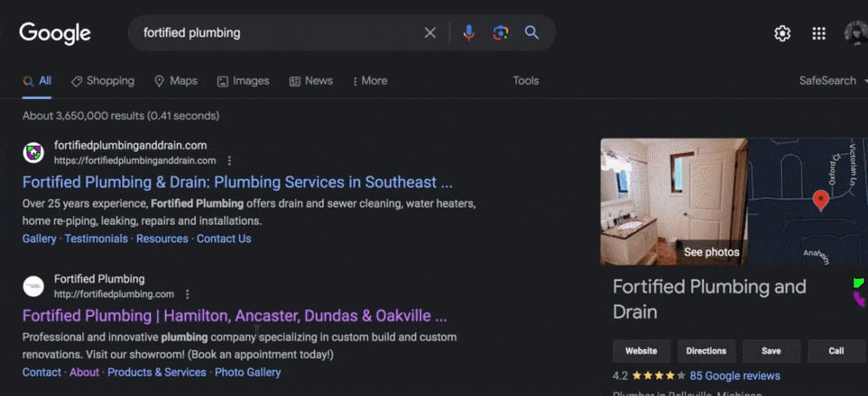Open the Google apps grid icon

[819, 34]
